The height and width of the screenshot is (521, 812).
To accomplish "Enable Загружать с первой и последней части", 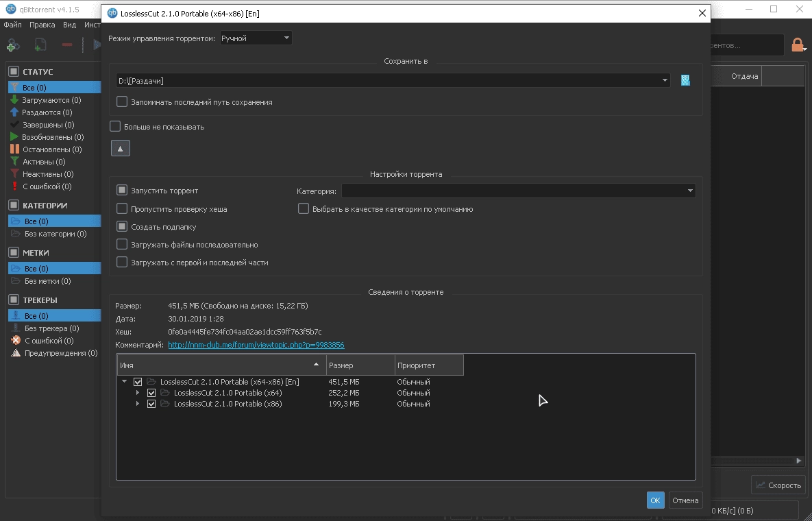I will (122, 263).
